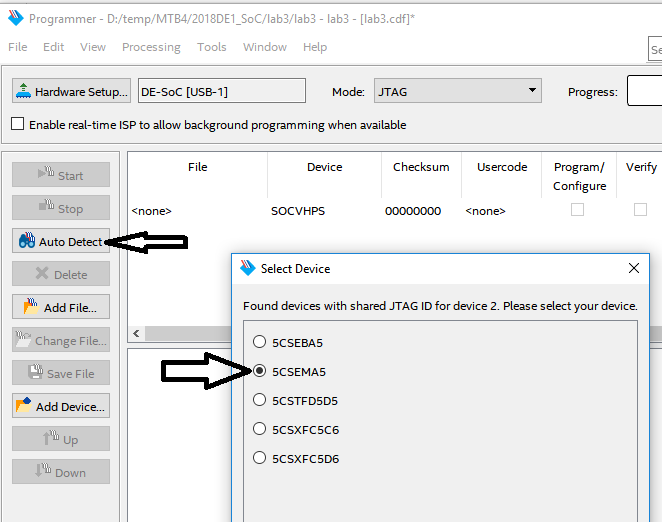Click the Add File folder icon
Viewport: 662px width, 522px height.
31,307
